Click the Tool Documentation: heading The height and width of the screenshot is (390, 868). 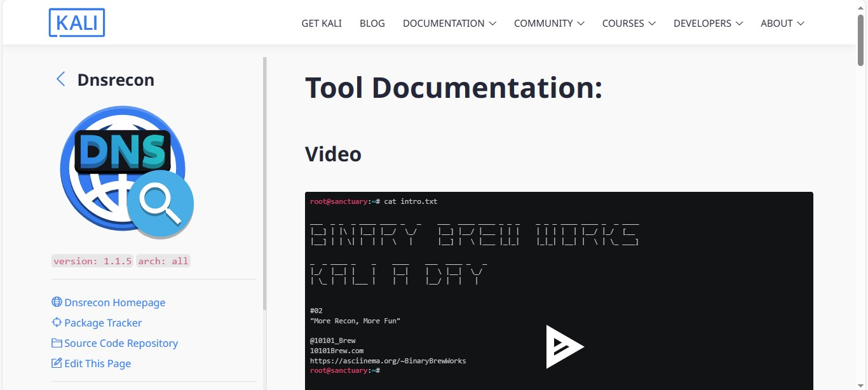(x=454, y=87)
